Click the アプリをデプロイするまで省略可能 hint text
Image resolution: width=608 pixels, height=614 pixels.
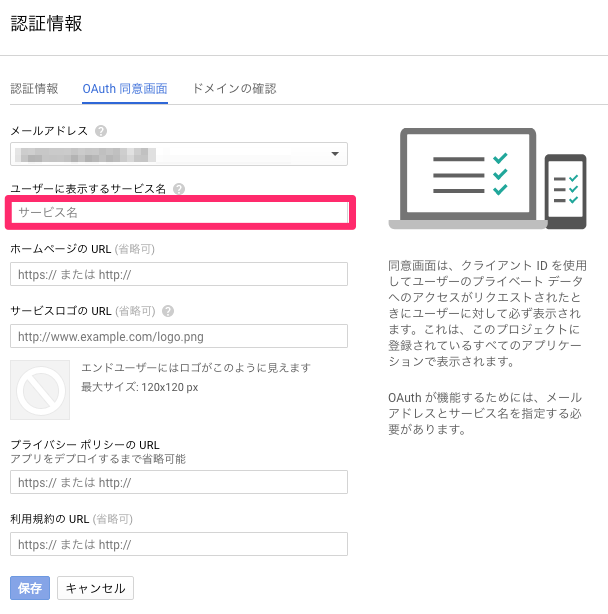coord(98,459)
